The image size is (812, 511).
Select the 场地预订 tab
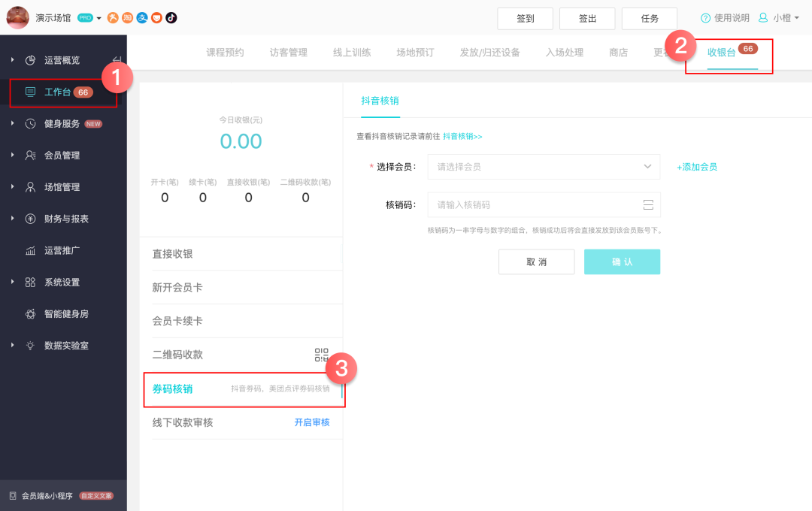tap(415, 53)
